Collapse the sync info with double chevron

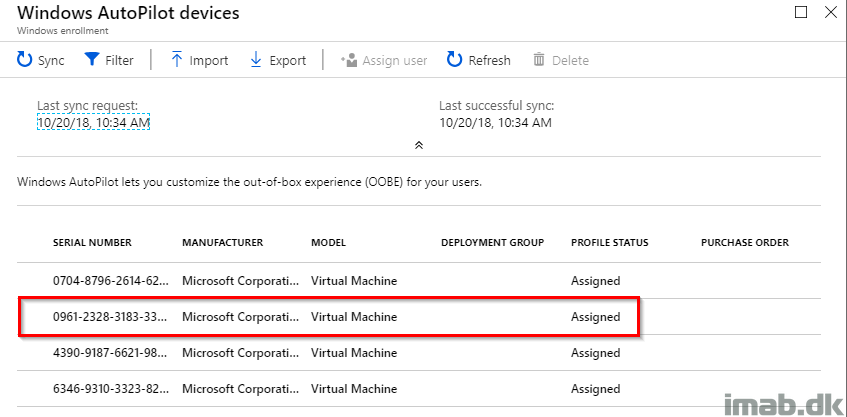click(x=419, y=145)
